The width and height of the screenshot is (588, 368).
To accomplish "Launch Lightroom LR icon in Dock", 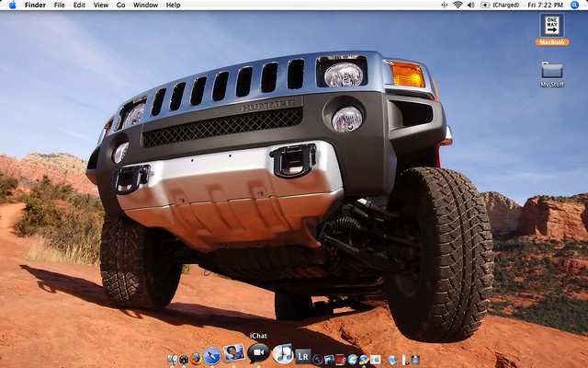I will pyautogui.click(x=303, y=357).
